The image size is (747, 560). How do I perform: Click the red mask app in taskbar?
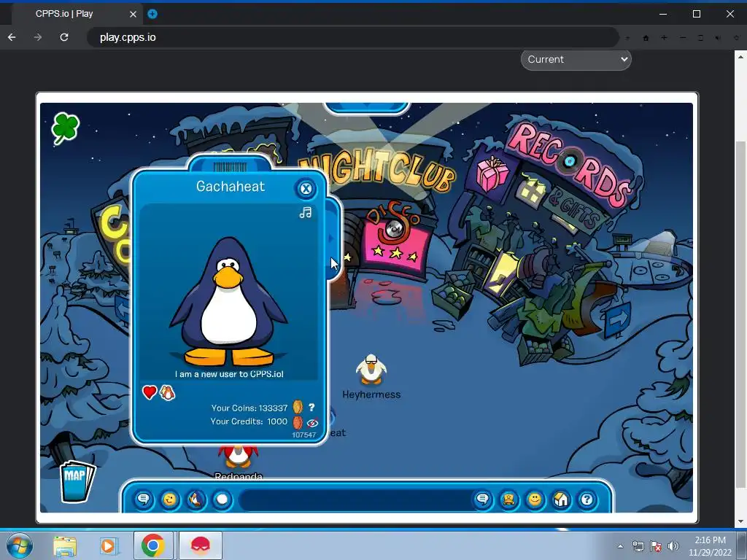point(201,545)
